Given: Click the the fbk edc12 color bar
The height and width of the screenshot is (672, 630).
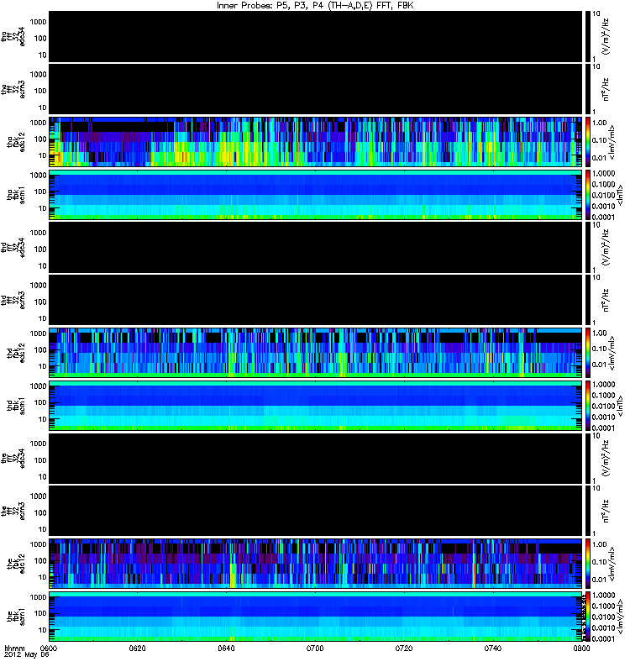Looking at the screenshot, I should [x=588, y=564].
